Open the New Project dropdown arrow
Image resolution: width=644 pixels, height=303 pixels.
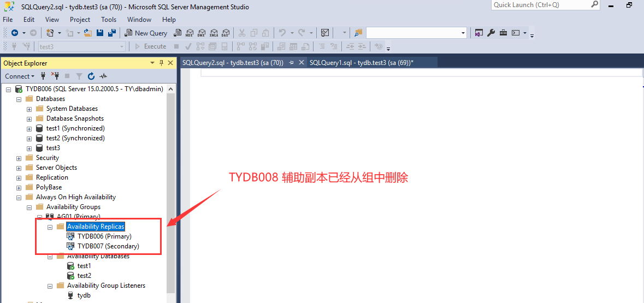pyautogui.click(x=60, y=33)
